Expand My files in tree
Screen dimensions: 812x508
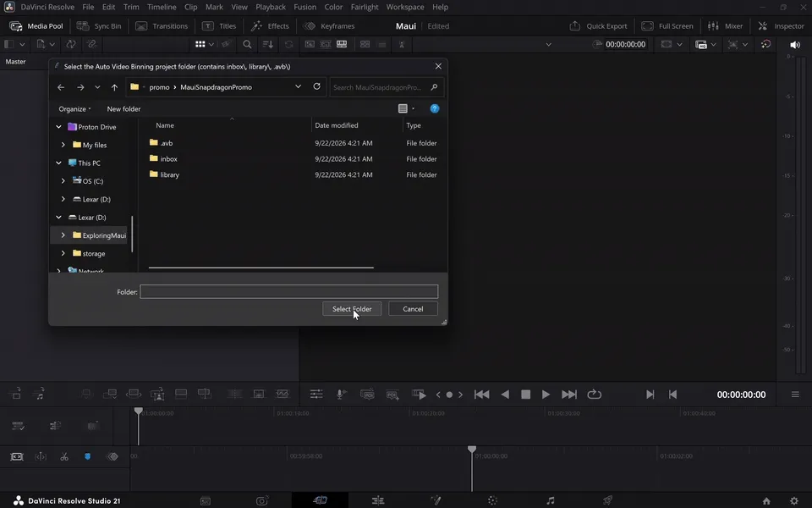63,145
